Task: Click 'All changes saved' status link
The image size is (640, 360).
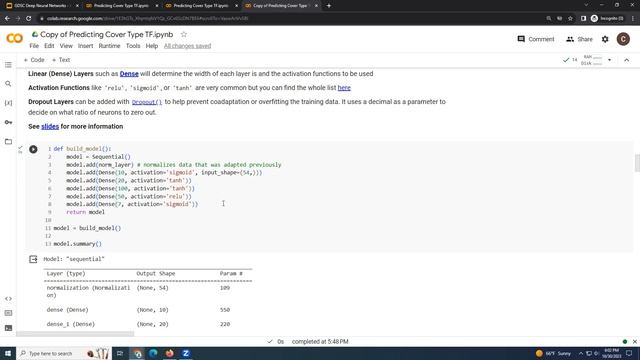Action: (187, 46)
